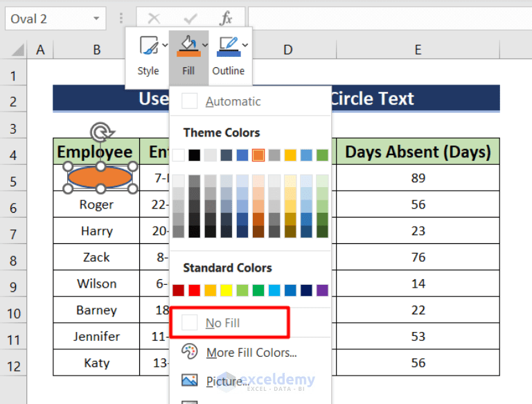Click the fx insert function icon
The width and height of the screenshot is (532, 404).
[226, 18]
